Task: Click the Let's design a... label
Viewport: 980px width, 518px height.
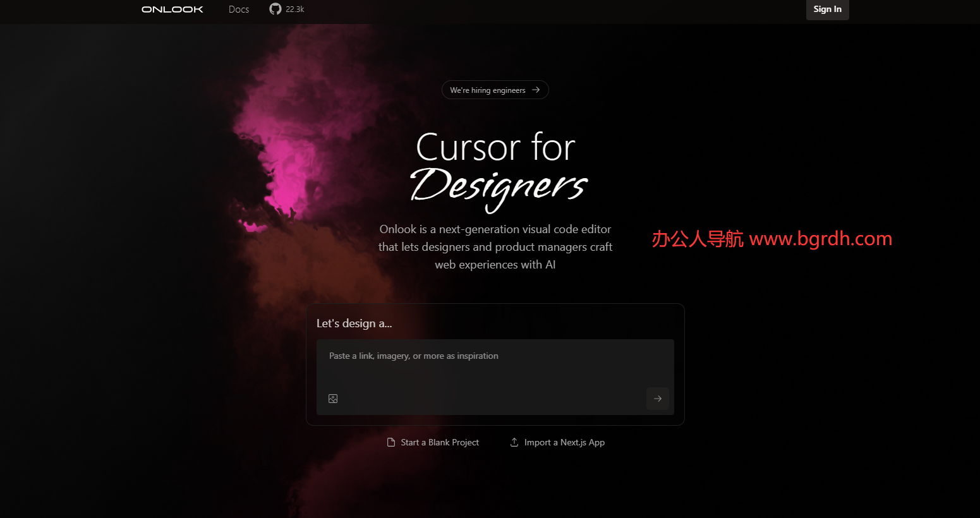Action: click(354, 323)
